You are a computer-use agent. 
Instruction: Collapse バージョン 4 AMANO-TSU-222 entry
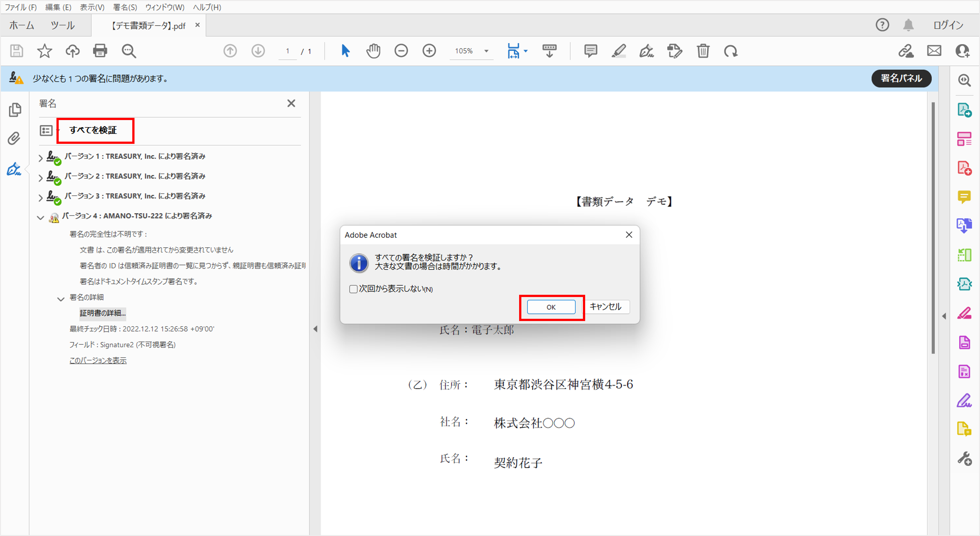click(41, 218)
